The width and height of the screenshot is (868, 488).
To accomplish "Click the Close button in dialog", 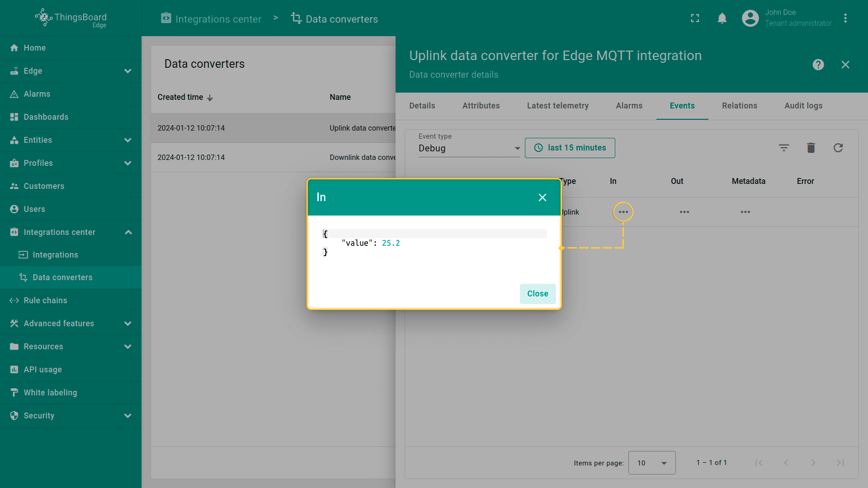I will 537,294.
